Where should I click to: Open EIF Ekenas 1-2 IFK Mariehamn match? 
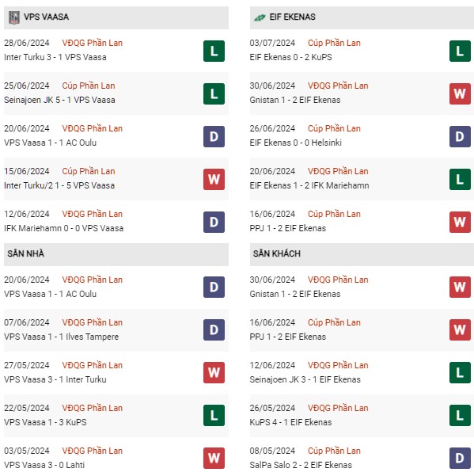[x=309, y=185]
